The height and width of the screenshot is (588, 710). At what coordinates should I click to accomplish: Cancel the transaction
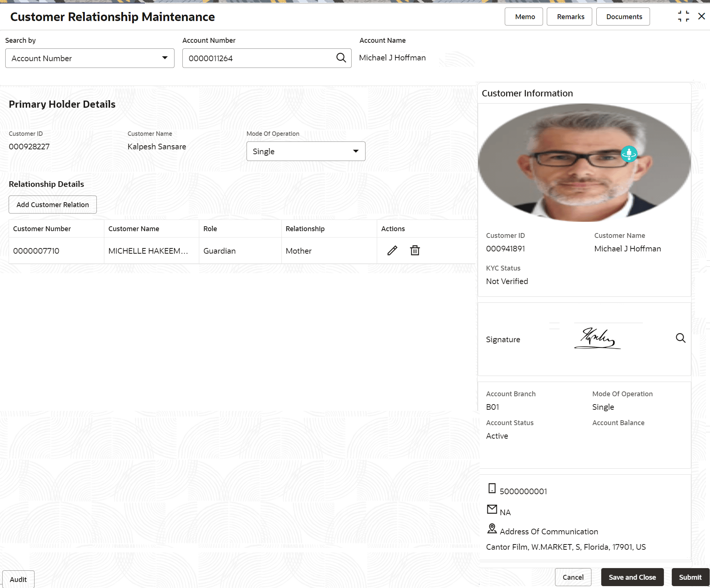(573, 577)
